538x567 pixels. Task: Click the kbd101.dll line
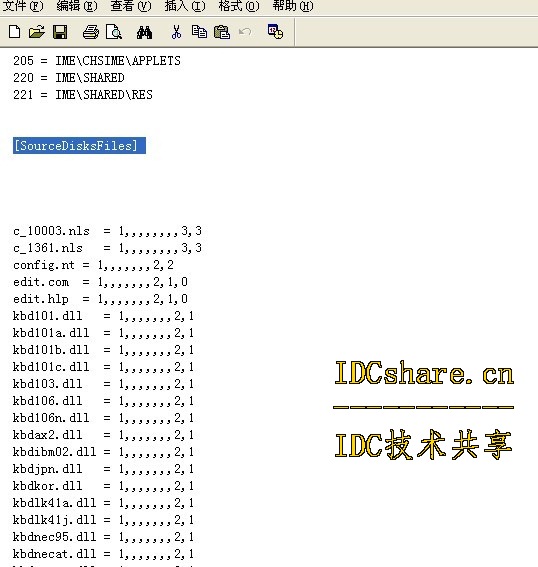coord(103,316)
